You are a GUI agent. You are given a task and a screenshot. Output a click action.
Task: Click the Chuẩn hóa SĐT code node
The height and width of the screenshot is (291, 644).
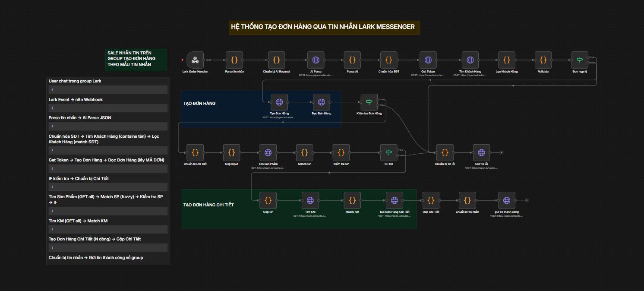(x=389, y=60)
